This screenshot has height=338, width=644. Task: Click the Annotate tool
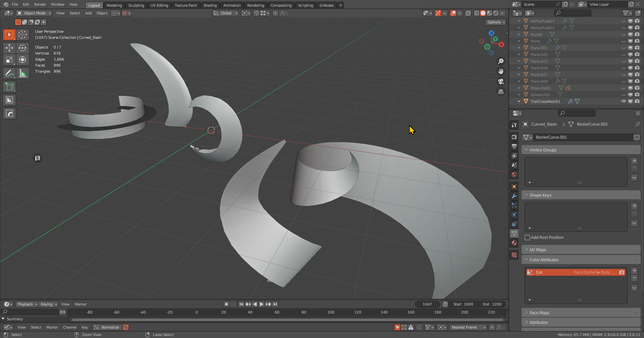(9, 73)
